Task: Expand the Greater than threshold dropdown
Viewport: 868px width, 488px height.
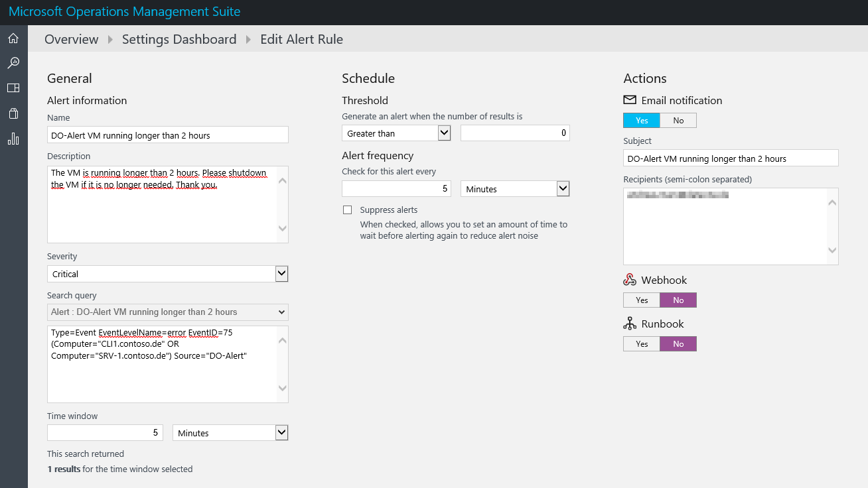Action: [x=396, y=133]
